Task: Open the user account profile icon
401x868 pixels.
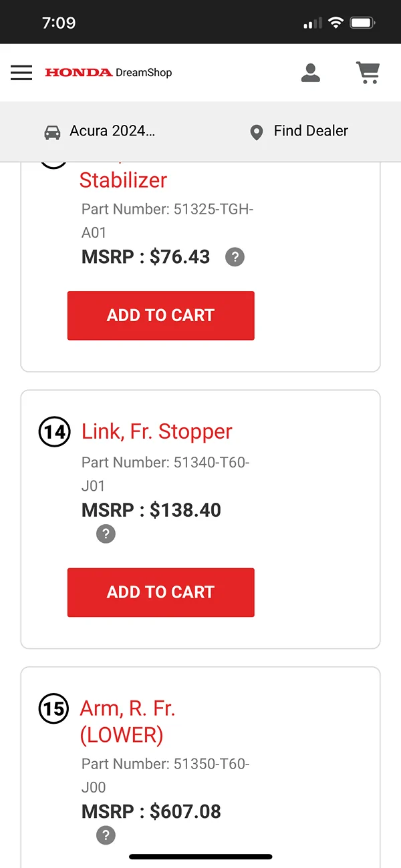Action: [x=311, y=73]
